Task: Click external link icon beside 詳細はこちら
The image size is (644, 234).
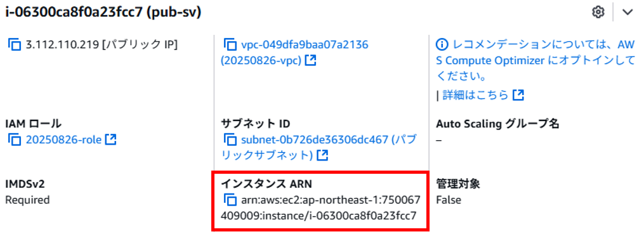Action: coord(519,95)
